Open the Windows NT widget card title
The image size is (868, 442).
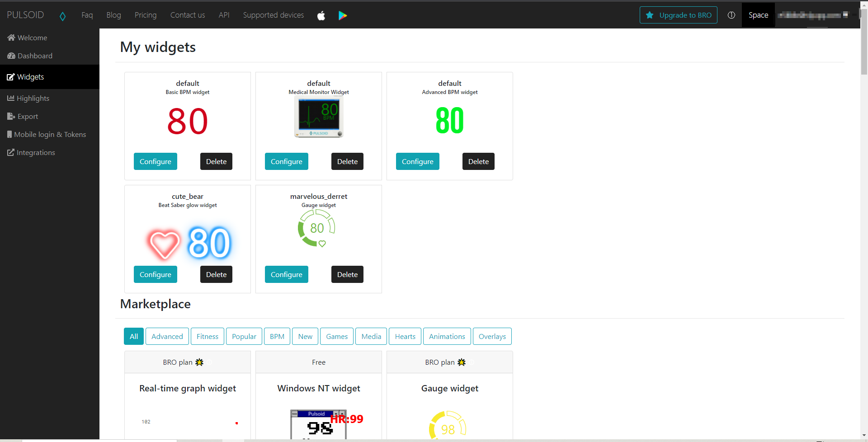click(x=319, y=388)
